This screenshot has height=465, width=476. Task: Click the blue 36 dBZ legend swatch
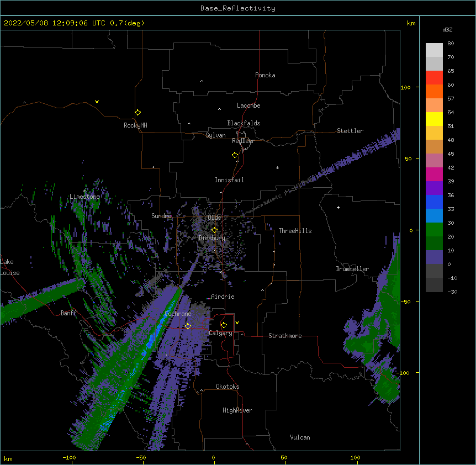pyautogui.click(x=434, y=202)
